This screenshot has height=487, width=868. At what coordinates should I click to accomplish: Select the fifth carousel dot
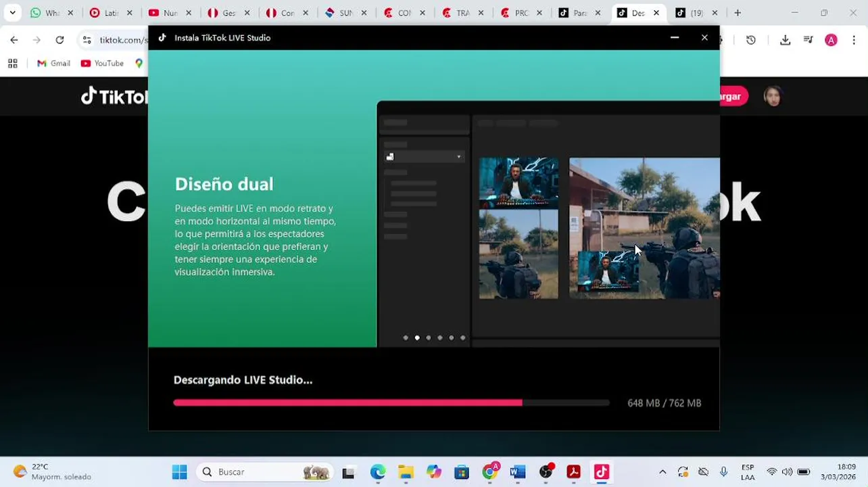(x=452, y=338)
